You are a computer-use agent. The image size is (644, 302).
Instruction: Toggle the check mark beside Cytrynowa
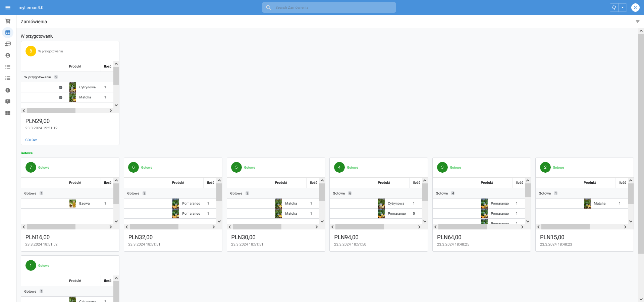point(61,87)
